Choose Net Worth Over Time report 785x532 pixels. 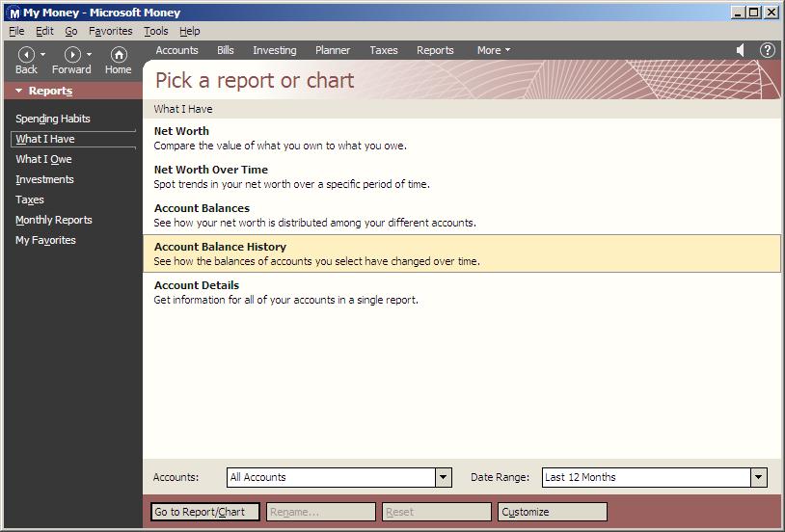click(x=461, y=176)
